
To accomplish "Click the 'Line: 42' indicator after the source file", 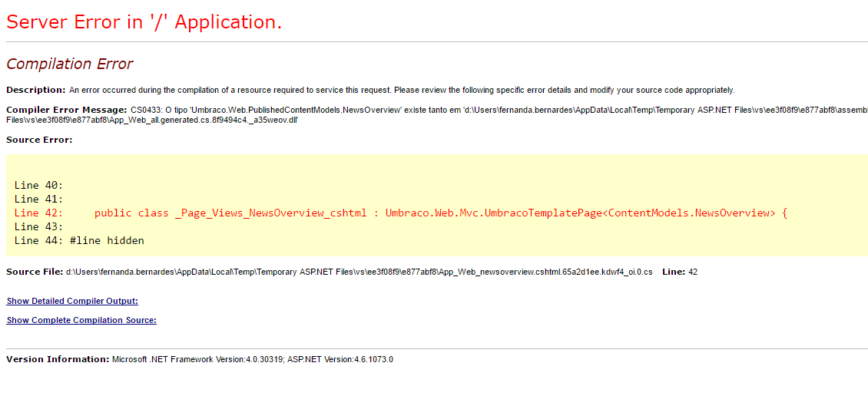I will point(680,272).
